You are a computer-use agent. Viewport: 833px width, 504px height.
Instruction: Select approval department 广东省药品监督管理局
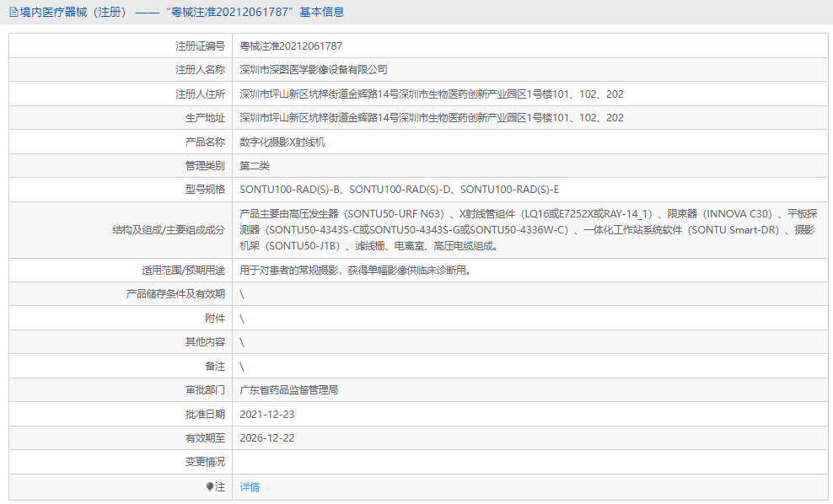[x=288, y=390]
